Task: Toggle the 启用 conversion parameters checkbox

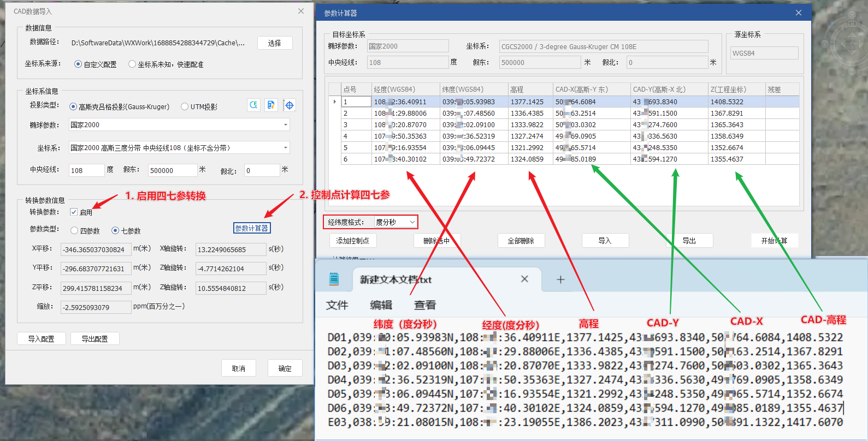Action: [x=74, y=212]
